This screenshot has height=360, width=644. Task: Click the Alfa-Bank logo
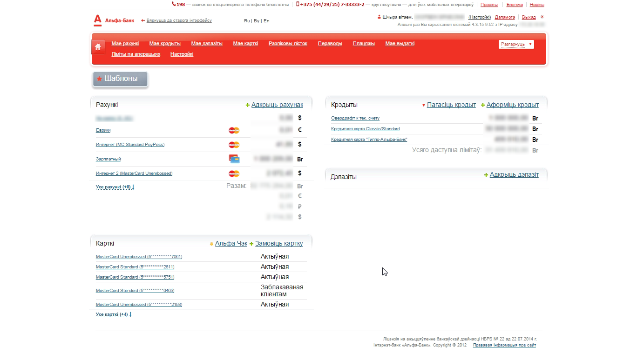[114, 20]
